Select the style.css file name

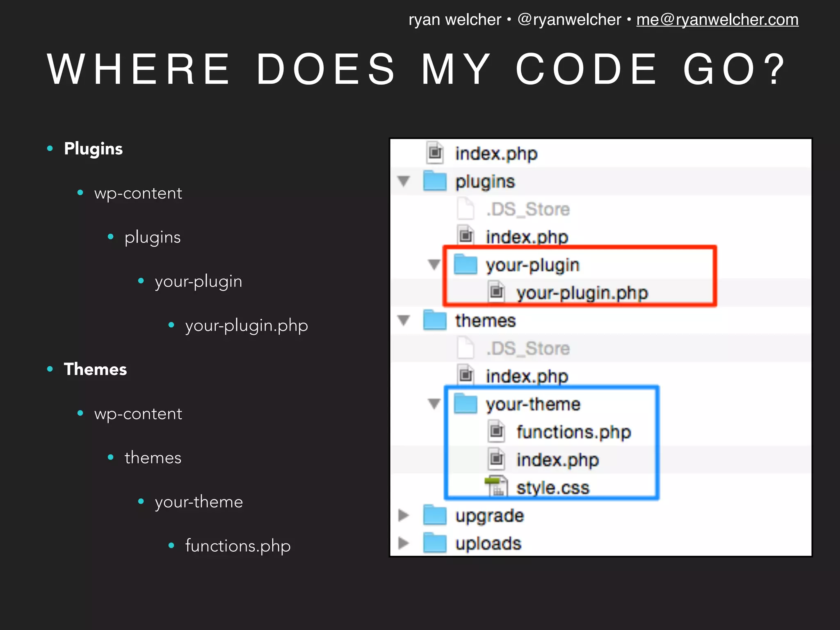coord(553,488)
